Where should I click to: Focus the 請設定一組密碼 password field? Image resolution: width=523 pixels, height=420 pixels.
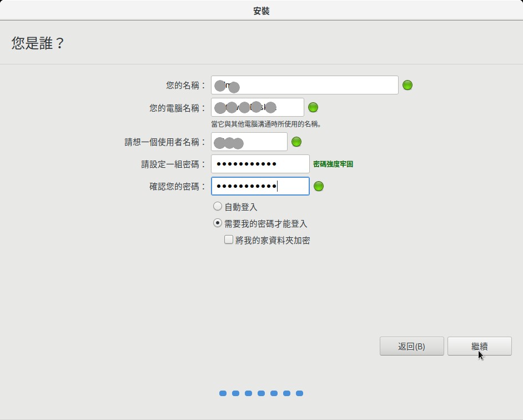coord(260,164)
